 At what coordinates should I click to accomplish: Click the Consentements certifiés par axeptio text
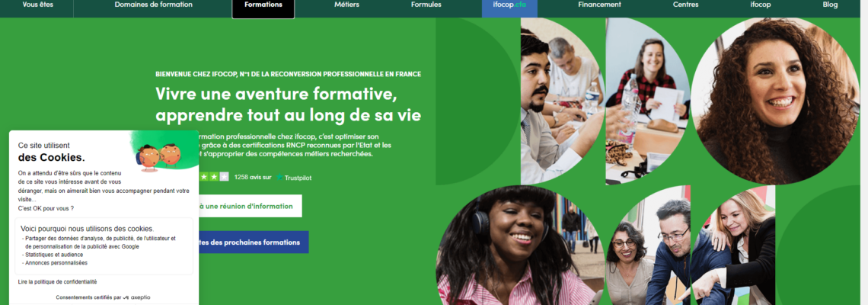[x=103, y=297]
